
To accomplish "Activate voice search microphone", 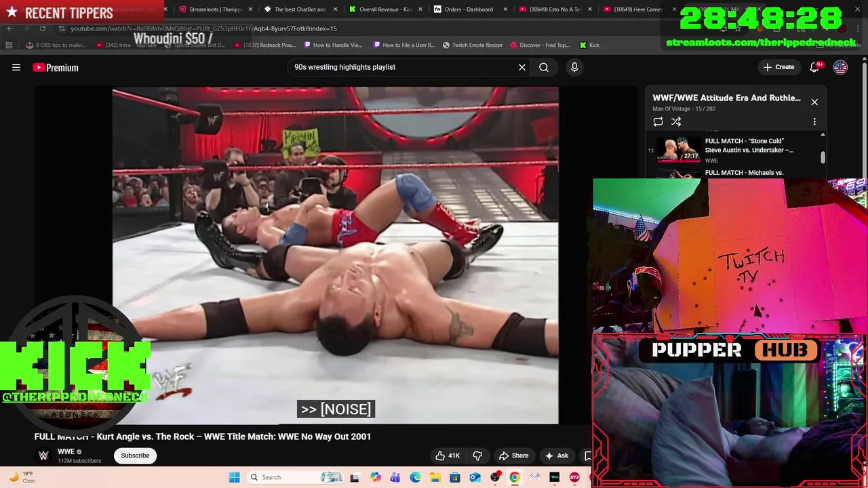I will click(x=574, y=67).
